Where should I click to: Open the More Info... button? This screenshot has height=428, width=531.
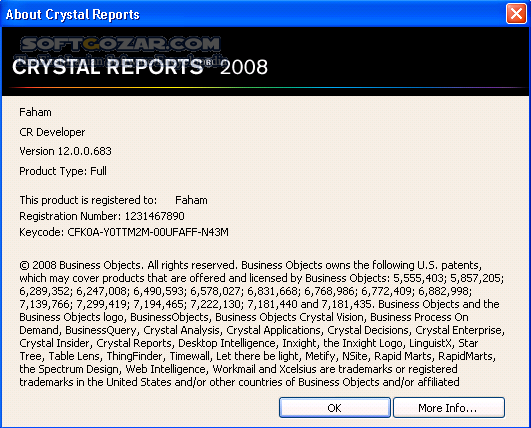[x=449, y=408]
